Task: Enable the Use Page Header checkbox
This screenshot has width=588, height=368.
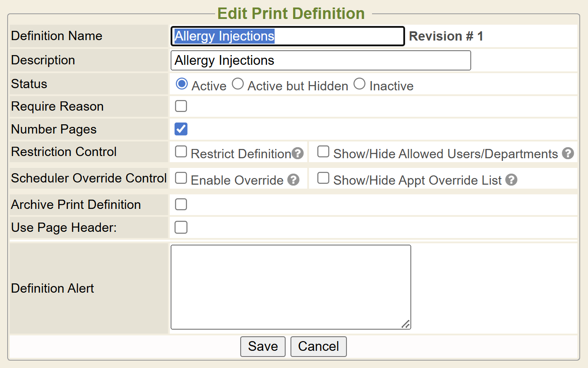Action: coord(181,227)
